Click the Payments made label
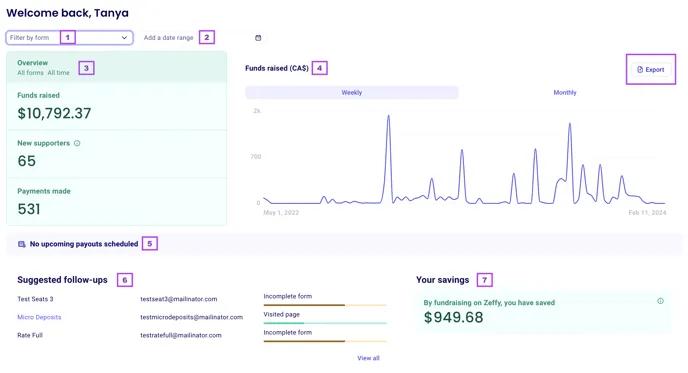This screenshot has height=373, width=688. pos(44,191)
